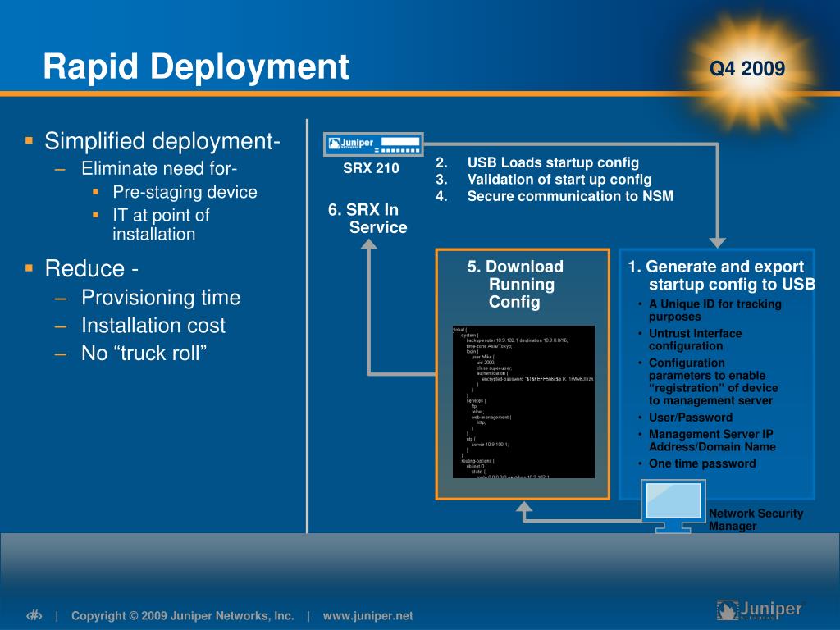Select 'Configuration parameters to enable registration' bullet
The image size is (840, 630).
[x=713, y=381]
